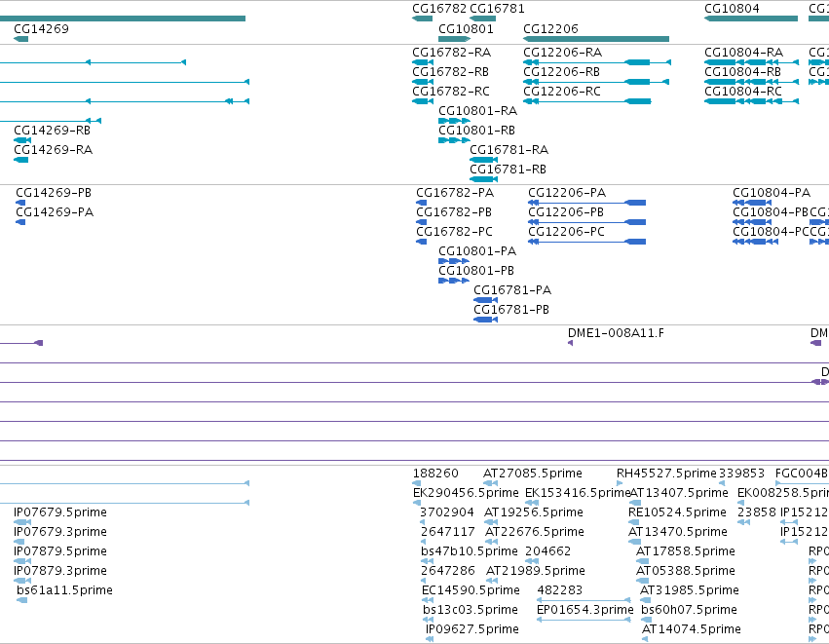Click protein CG16782-PB

pos(454,212)
